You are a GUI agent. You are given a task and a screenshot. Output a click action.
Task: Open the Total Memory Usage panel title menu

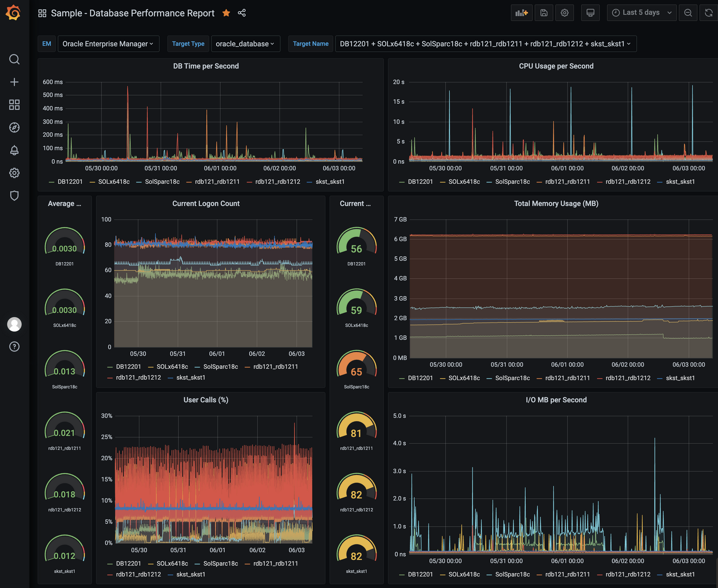click(x=556, y=204)
